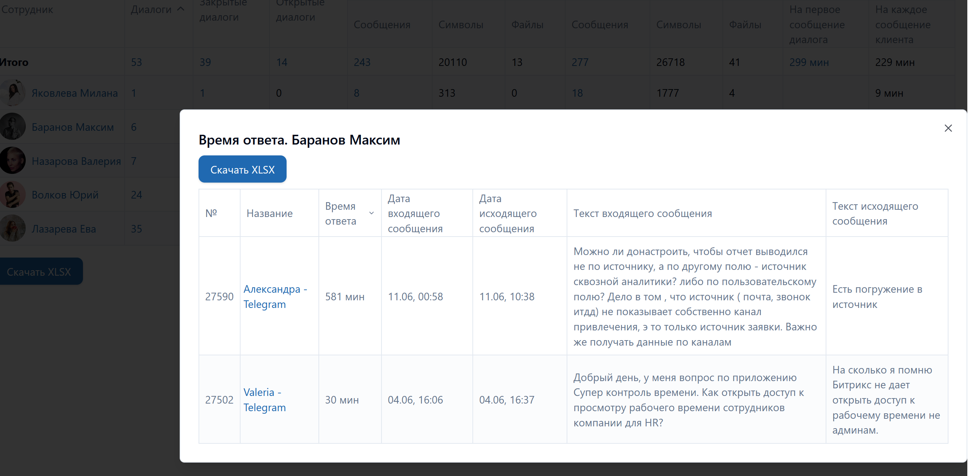Viewport: 980px width, 476px height.
Task: Toggle sort arrow on Диалоги column
Action: pos(181,9)
